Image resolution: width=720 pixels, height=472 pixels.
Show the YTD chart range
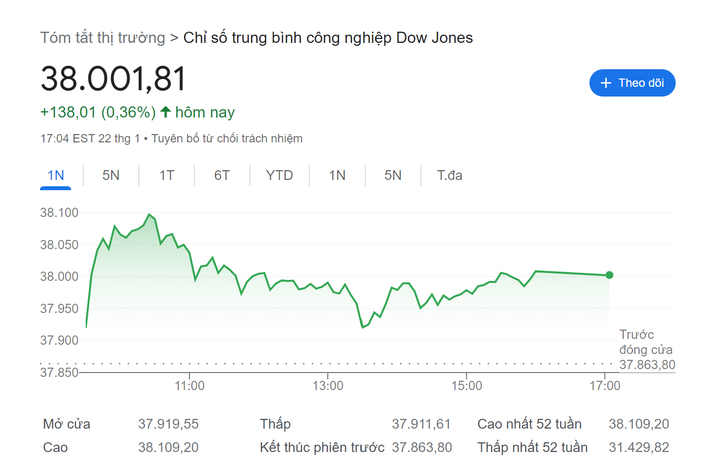pyautogui.click(x=279, y=175)
